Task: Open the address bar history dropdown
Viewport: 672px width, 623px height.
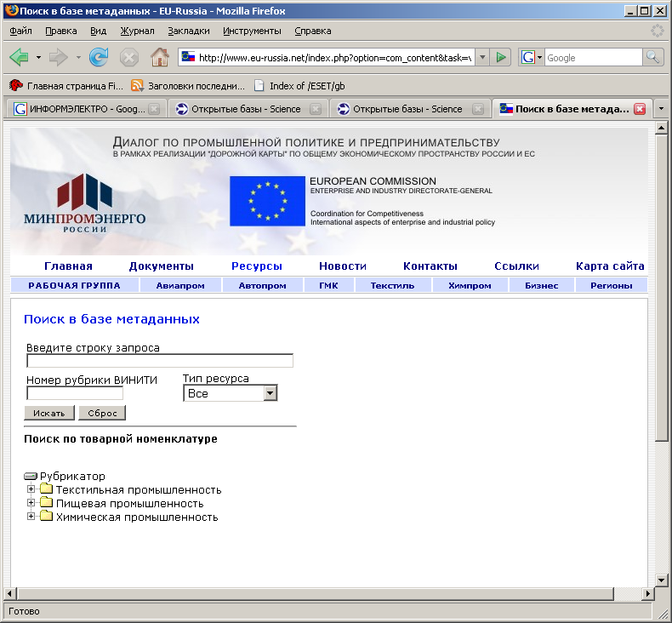Action: (x=482, y=57)
